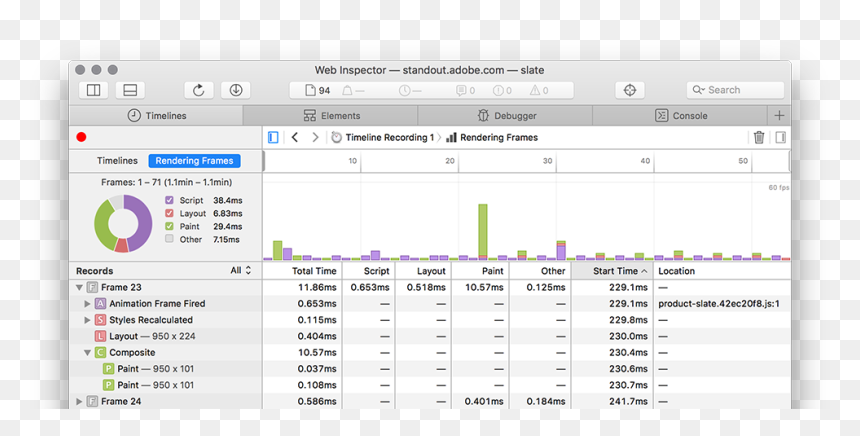
Task: Click inside the Search field
Action: coord(735,90)
